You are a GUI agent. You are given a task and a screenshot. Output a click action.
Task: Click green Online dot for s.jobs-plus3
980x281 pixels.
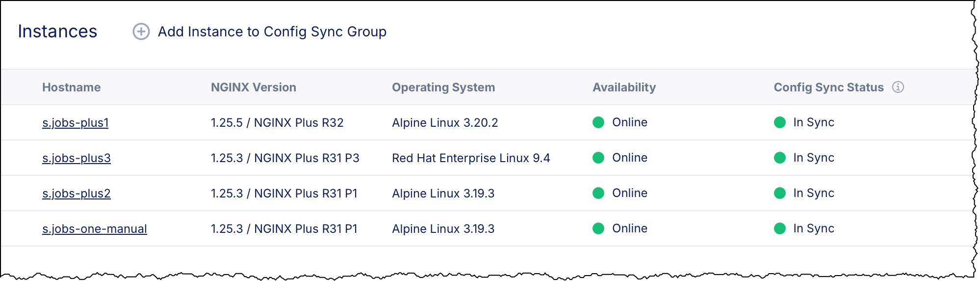coord(598,158)
